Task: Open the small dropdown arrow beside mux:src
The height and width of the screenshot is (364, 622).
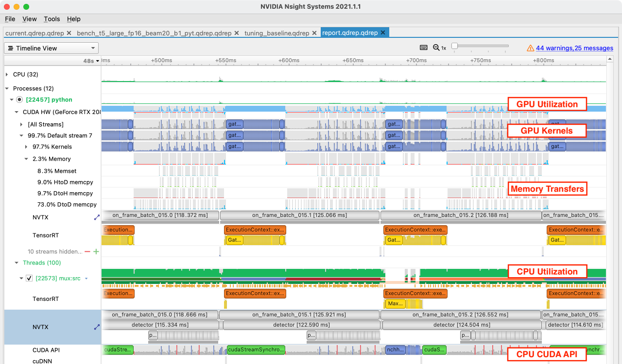Action: click(x=86, y=279)
